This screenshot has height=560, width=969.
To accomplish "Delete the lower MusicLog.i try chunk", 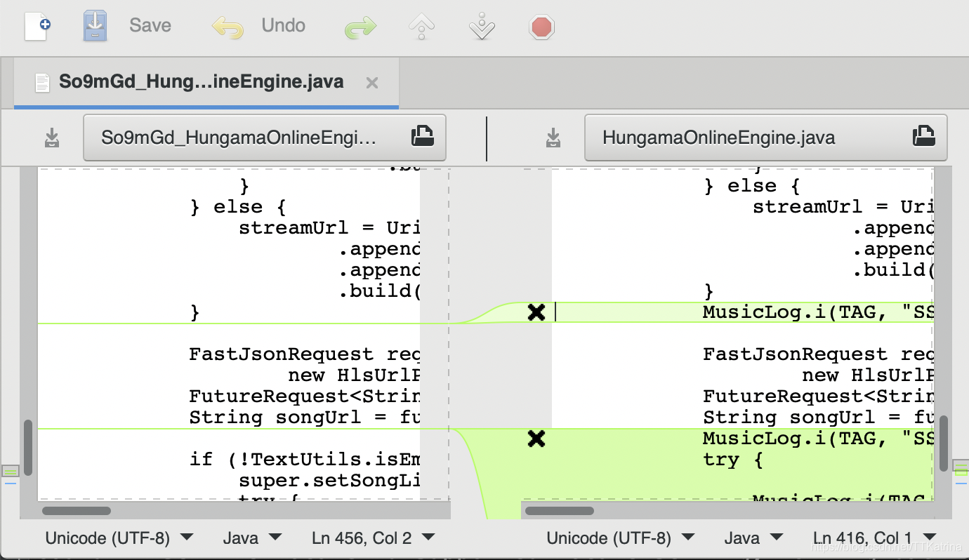I will coord(536,439).
